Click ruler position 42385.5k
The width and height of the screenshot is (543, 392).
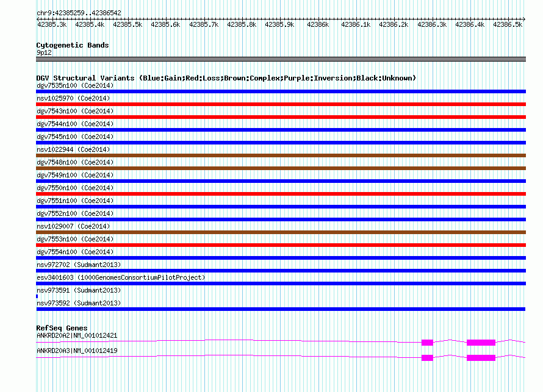(x=128, y=24)
